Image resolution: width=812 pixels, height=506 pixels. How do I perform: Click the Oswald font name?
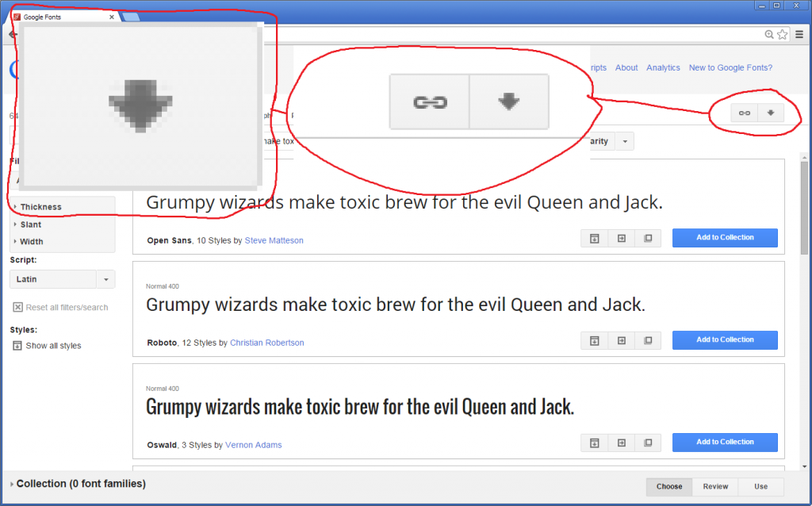[162, 445]
